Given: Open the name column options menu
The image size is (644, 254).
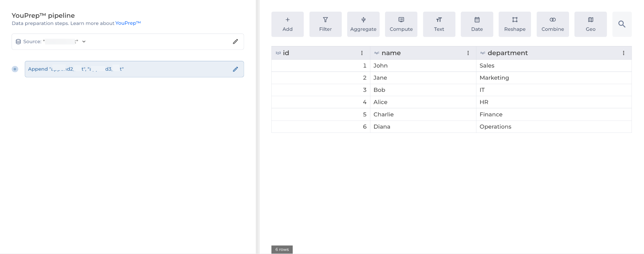Looking at the screenshot, I should pos(468,53).
